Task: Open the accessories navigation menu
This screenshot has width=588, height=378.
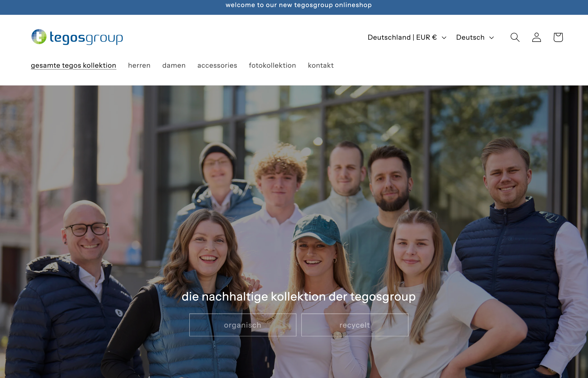Action: (x=217, y=65)
